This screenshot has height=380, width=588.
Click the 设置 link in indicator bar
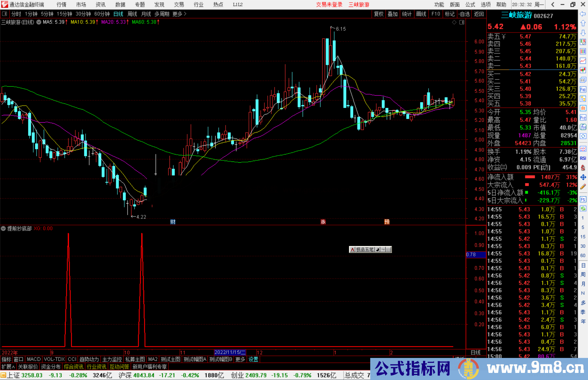pyautogui.click(x=253, y=359)
